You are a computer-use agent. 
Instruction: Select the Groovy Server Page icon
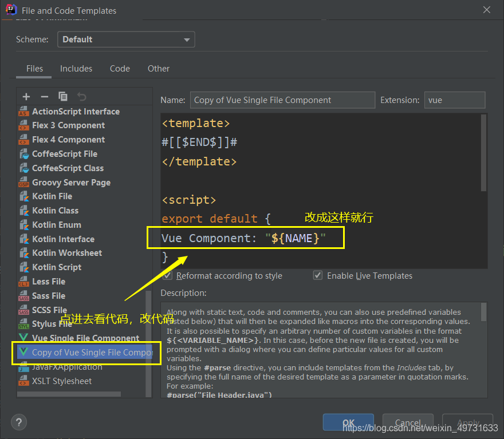point(23,183)
